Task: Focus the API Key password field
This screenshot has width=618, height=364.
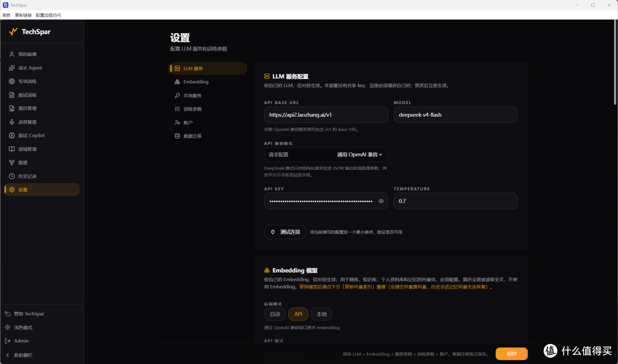Action: (x=326, y=201)
